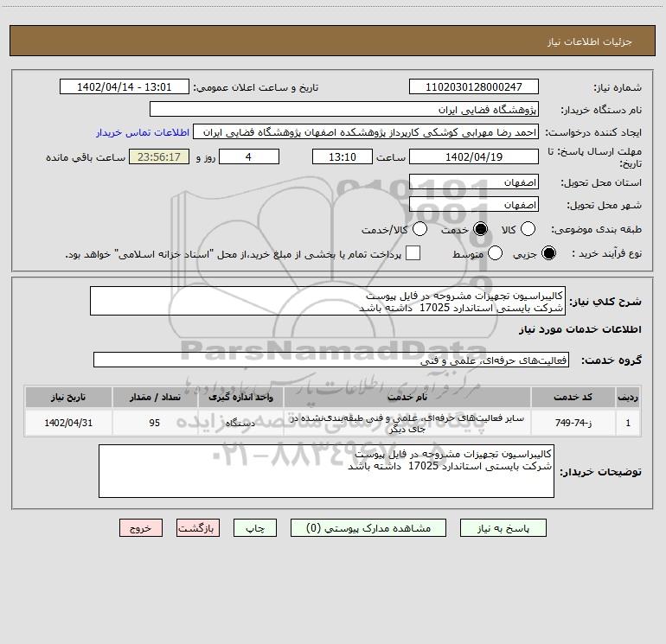Select the کالا/خدمت radio button

click(x=419, y=229)
